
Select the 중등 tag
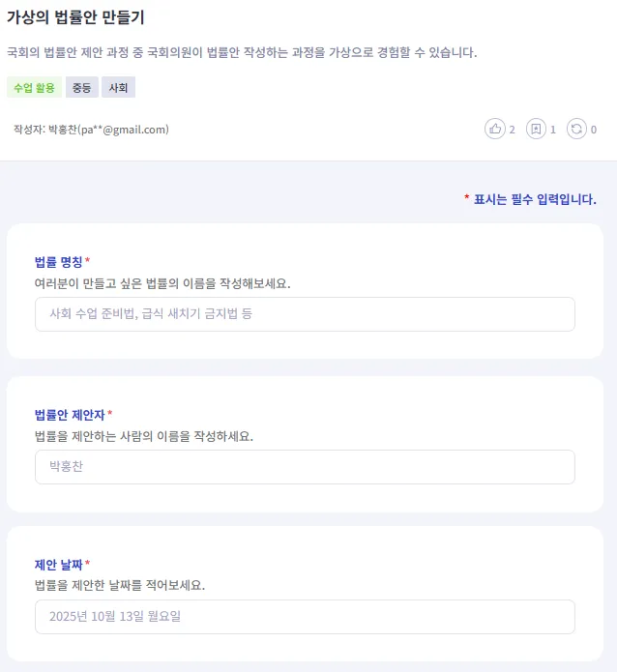point(81,88)
